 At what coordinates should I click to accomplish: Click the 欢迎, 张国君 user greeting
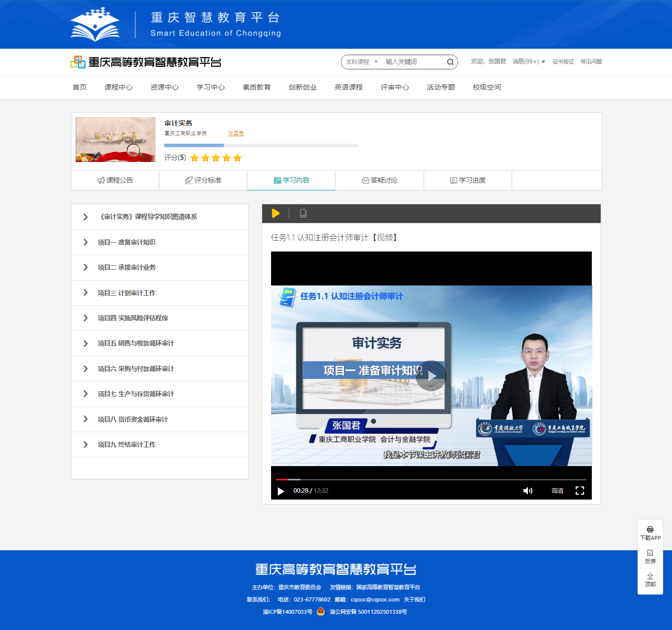tap(488, 62)
